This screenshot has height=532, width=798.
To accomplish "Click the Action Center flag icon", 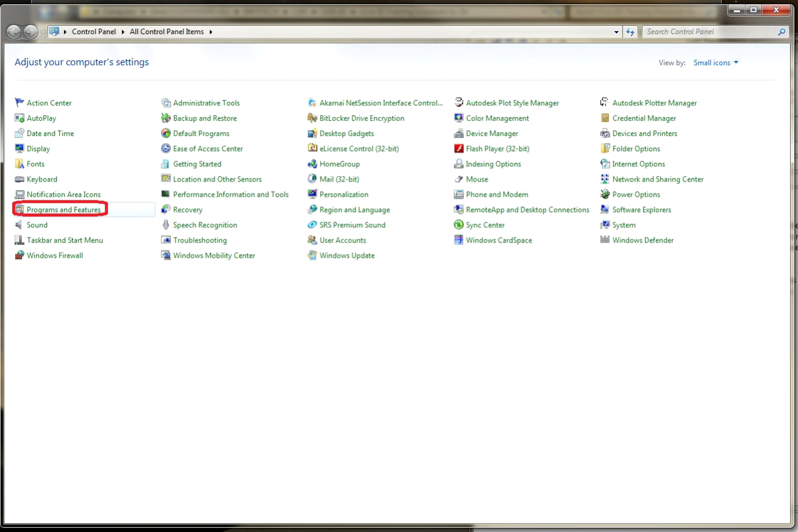I will click(x=20, y=103).
